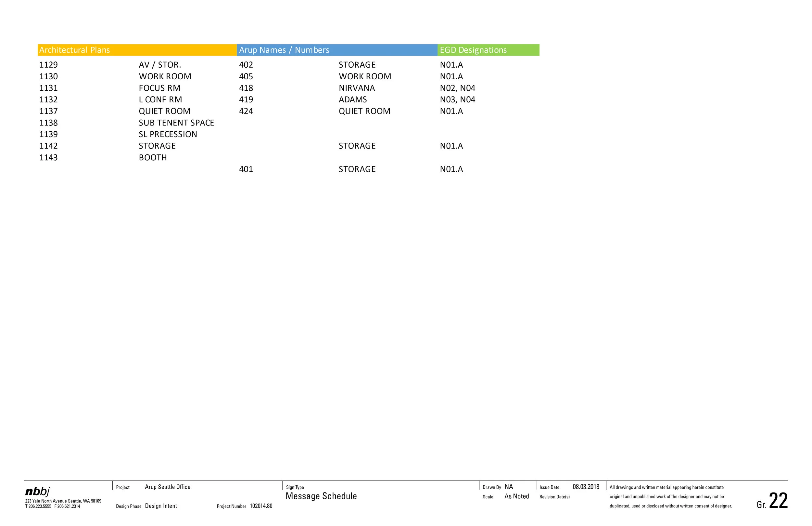Select the BOOTH room name
This screenshot has height=526, width=812.
point(153,158)
